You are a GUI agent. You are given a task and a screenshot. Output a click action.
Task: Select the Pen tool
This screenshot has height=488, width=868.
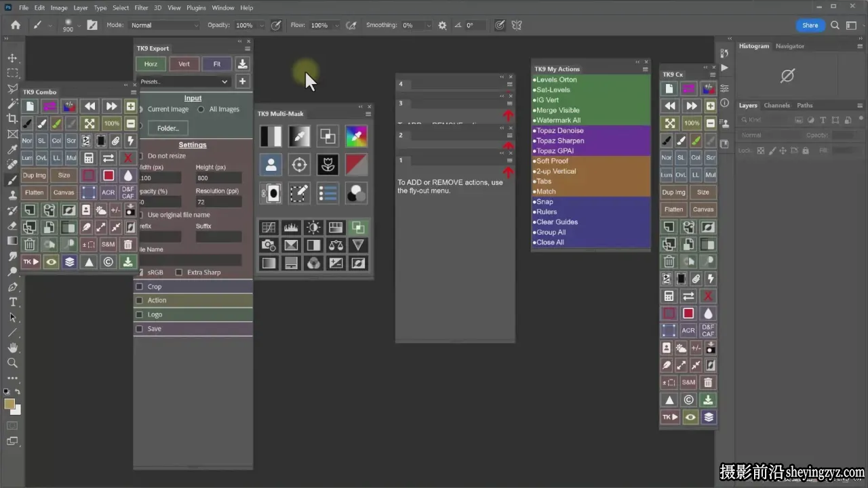(x=12, y=287)
